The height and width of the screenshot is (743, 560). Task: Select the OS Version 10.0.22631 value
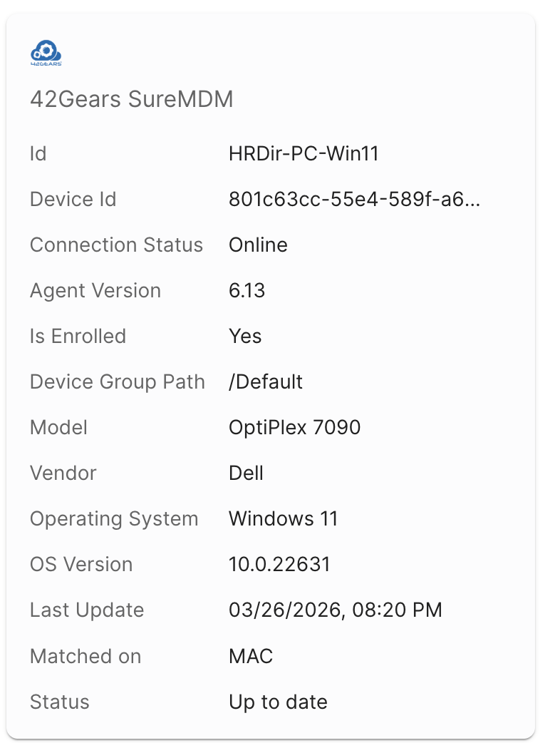[279, 564]
